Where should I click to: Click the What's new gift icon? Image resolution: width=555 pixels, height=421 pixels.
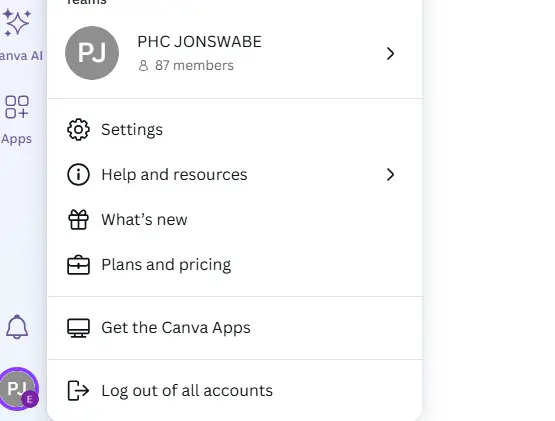pyautogui.click(x=78, y=220)
